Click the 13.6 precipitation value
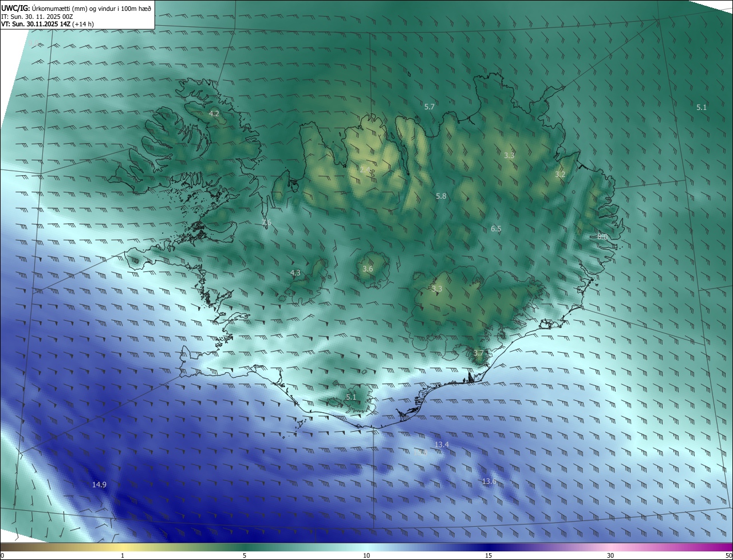Viewport: 733px width, 560px height. pos(488,481)
